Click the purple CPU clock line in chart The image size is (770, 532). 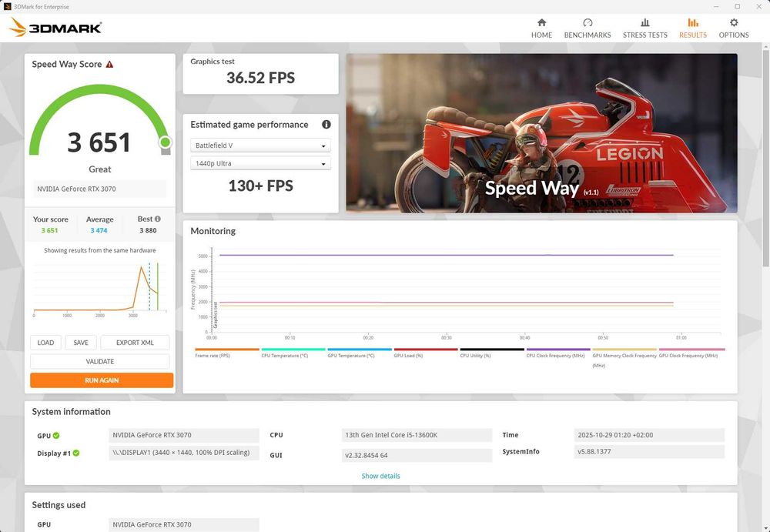click(446, 255)
